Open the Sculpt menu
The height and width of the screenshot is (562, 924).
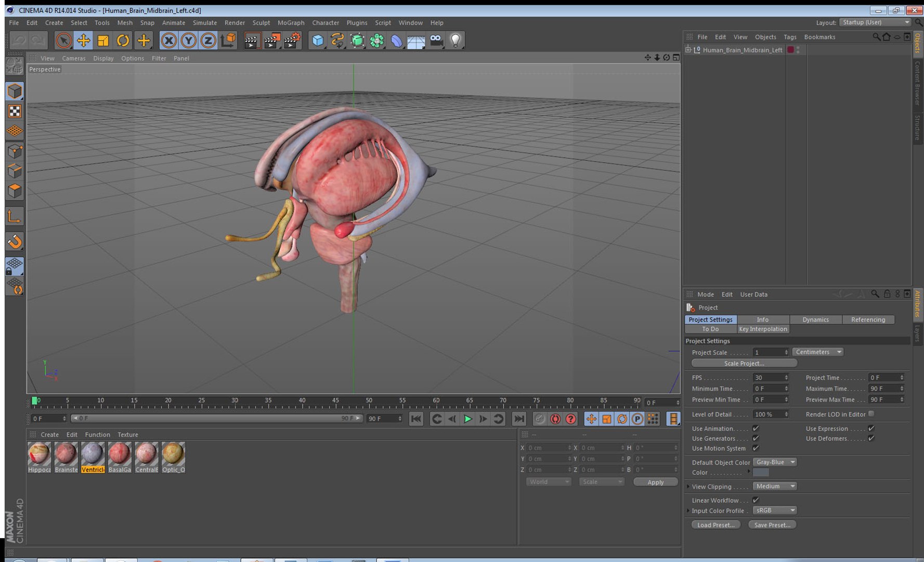click(x=261, y=23)
